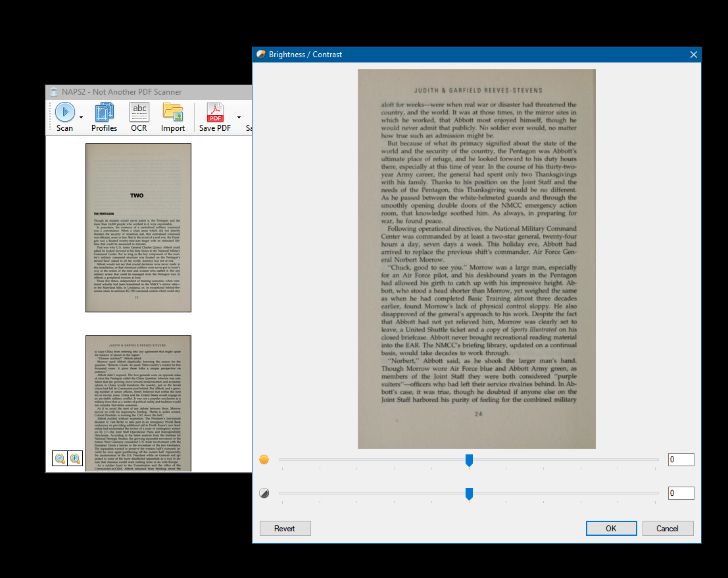Viewport: 728px width, 578px height.
Task: Click the contrast slider handle
Action: 469,494
